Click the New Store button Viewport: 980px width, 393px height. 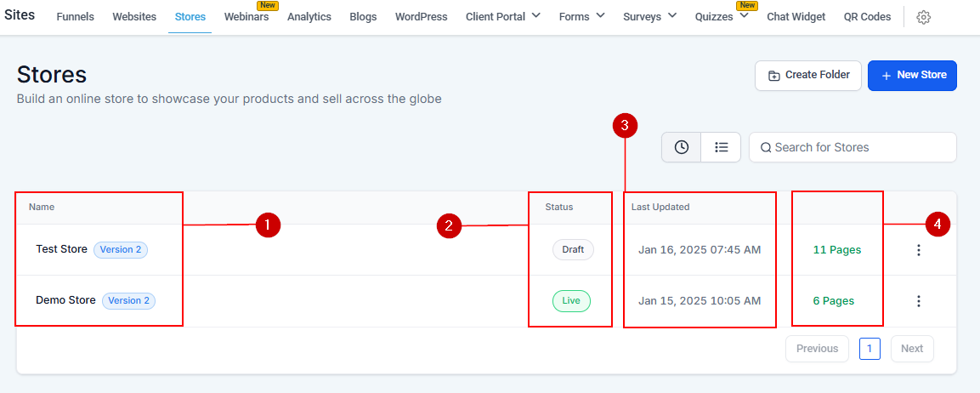tap(912, 75)
